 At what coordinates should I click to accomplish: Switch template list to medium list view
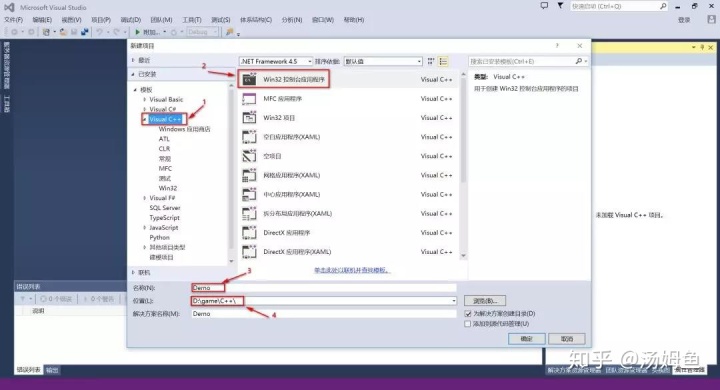coord(443,61)
